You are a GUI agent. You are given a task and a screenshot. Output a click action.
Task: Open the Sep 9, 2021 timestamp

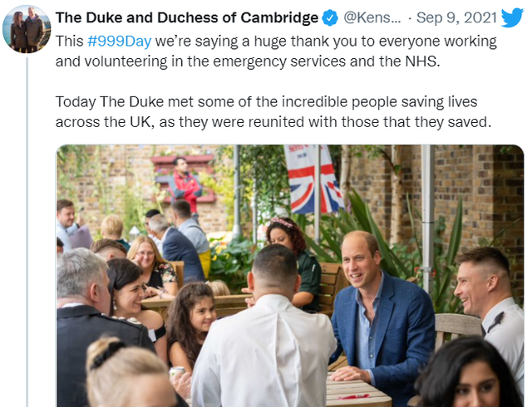pos(457,18)
